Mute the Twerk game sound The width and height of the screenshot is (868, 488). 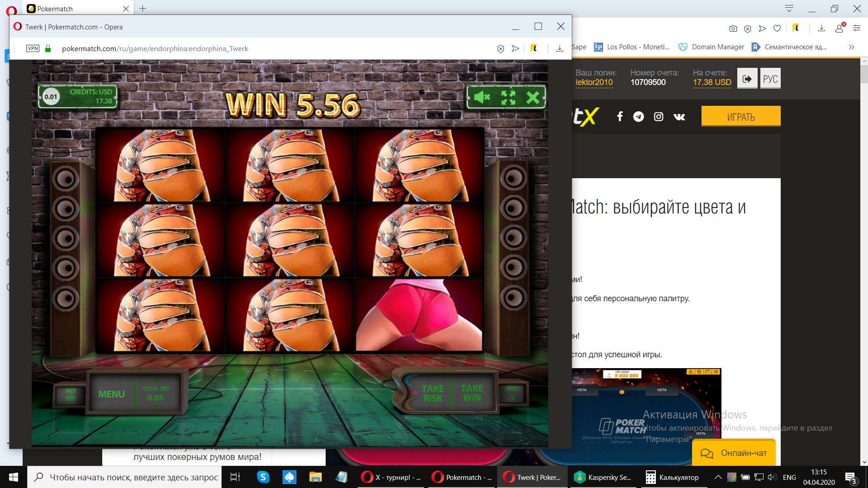click(482, 97)
